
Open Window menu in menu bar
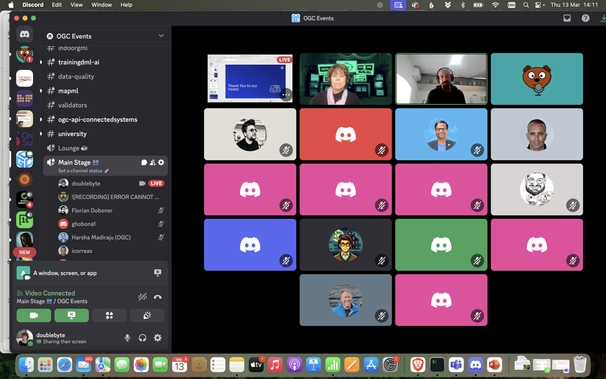[102, 5]
